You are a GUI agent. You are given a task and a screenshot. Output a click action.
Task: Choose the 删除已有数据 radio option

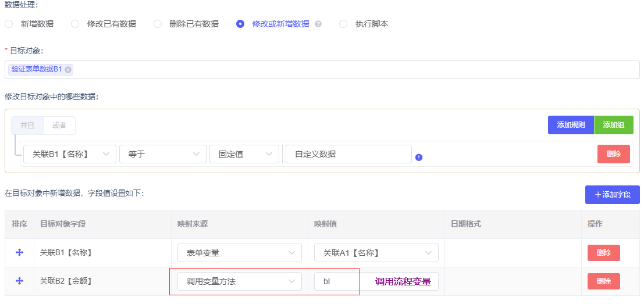coord(158,24)
